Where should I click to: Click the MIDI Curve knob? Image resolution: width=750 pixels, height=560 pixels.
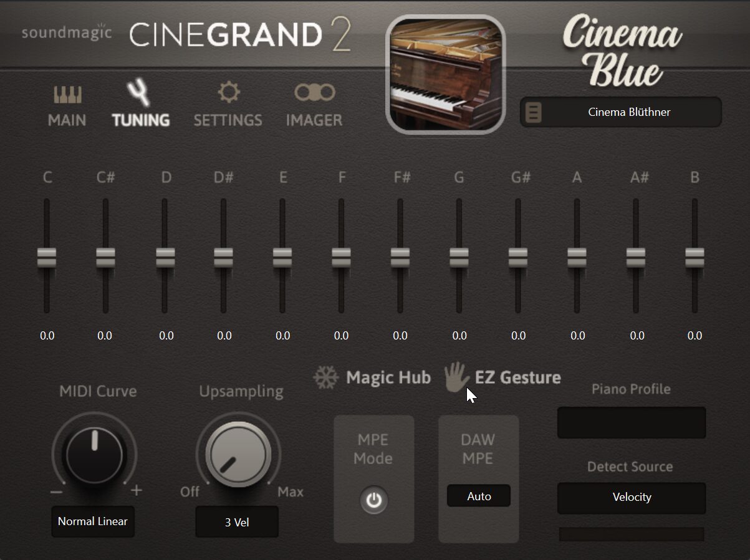pyautogui.click(x=94, y=454)
